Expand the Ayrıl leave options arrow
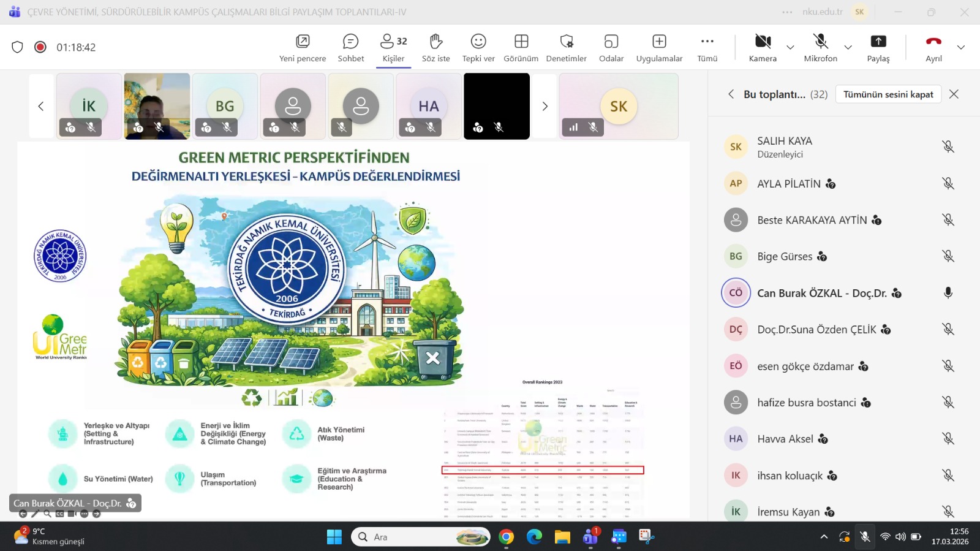The height and width of the screenshot is (551, 980). tap(960, 47)
